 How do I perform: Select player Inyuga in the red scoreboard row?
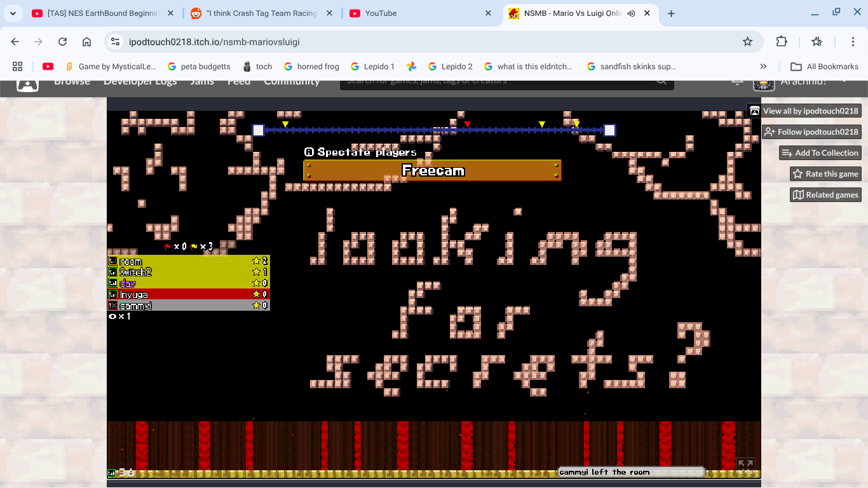pyautogui.click(x=189, y=294)
